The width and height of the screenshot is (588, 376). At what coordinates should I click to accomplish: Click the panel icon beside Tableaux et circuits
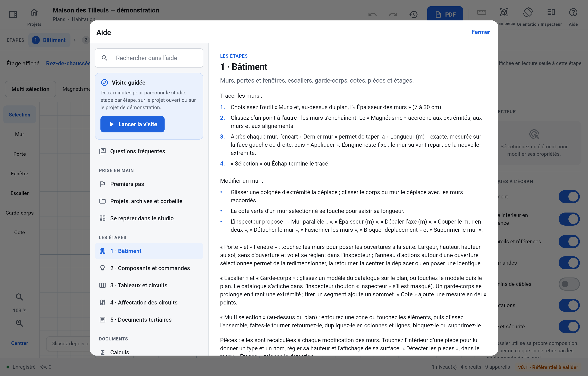pyautogui.click(x=102, y=285)
